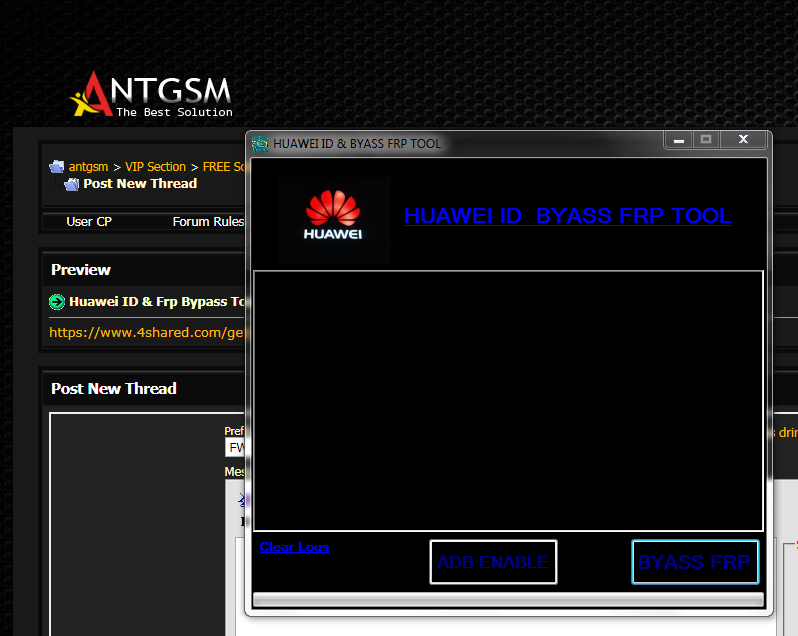Viewport: 798px width, 636px height.
Task: Click the Preview section heading
Action: (x=81, y=270)
